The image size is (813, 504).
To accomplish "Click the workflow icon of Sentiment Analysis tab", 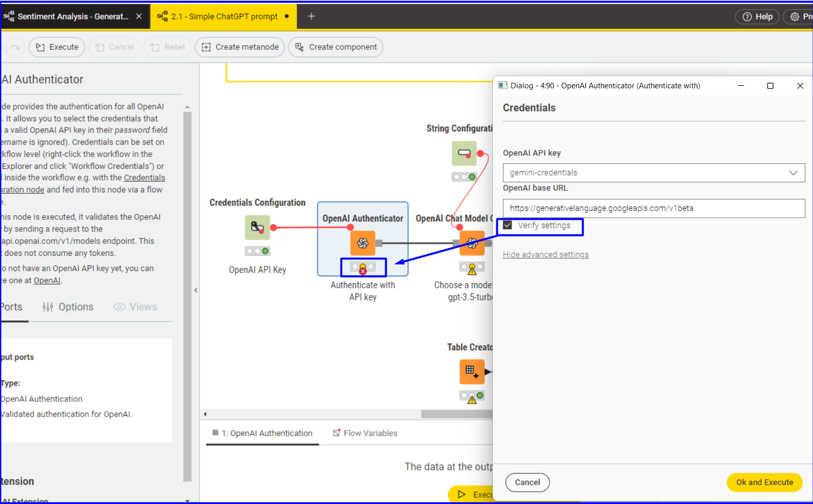I will click(9, 16).
